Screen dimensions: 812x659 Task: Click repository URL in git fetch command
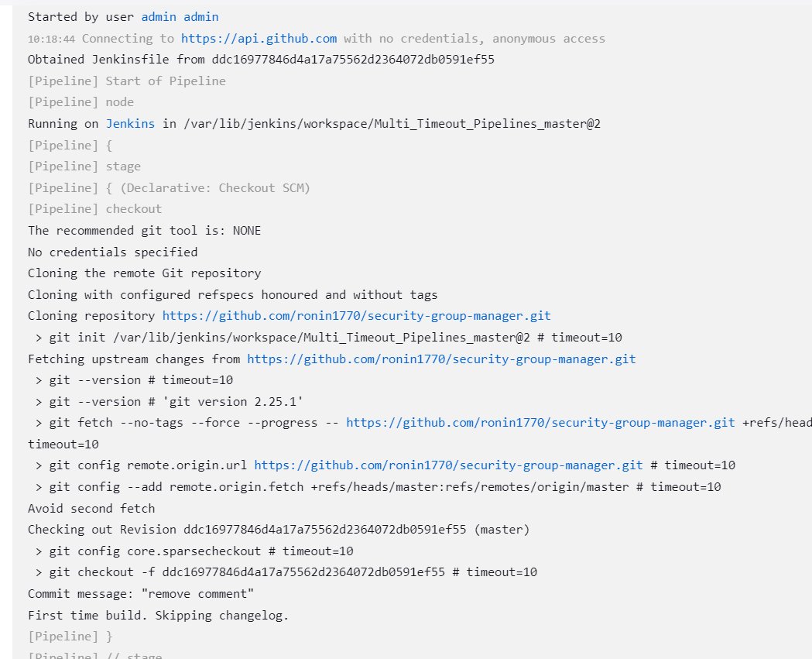pyautogui.click(x=540, y=422)
